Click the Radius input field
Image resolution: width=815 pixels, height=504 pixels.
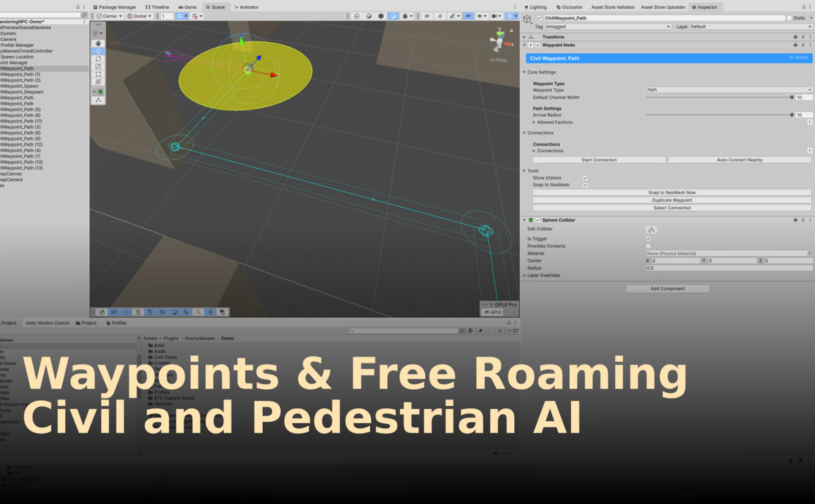pos(729,268)
